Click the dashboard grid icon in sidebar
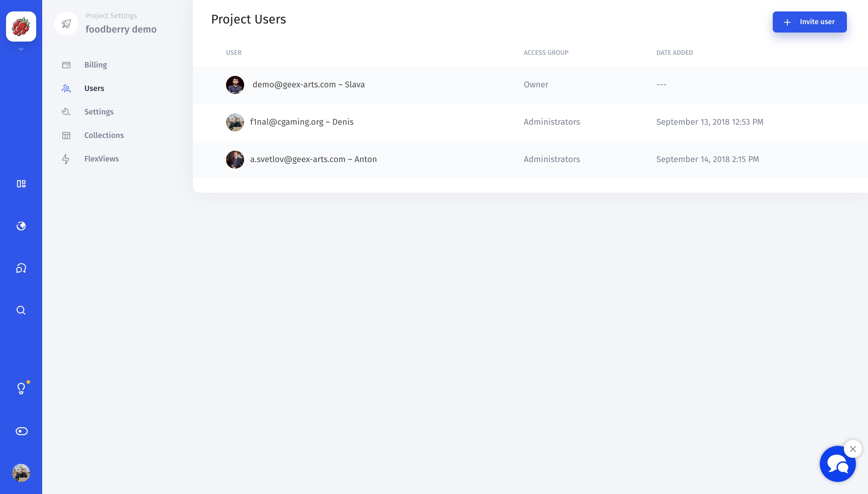 [21, 183]
